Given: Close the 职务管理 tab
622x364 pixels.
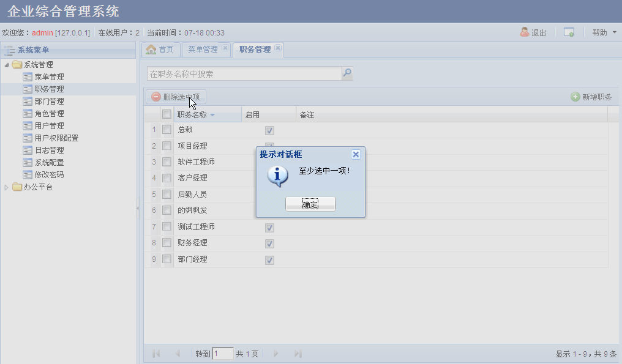Looking at the screenshot, I should click(x=278, y=48).
